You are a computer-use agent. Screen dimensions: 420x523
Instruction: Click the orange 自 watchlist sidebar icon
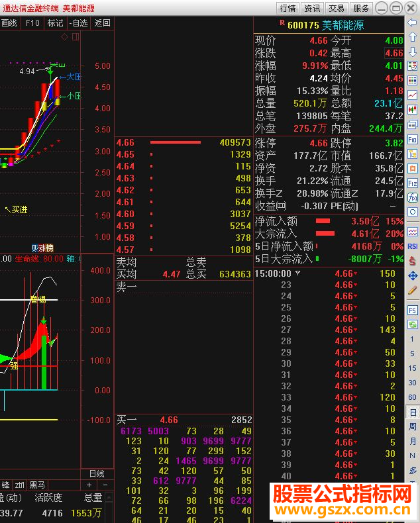412,168
